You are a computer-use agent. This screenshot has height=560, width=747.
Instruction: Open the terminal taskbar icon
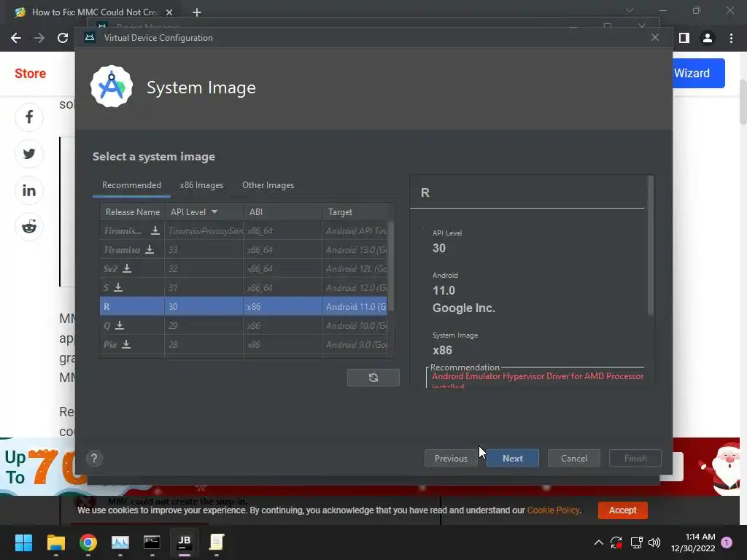[152, 542]
